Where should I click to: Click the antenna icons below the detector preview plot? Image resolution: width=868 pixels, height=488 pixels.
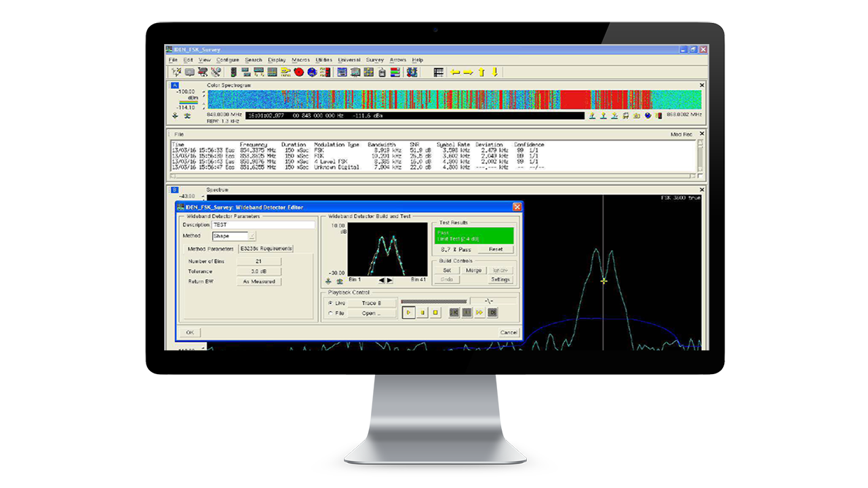point(332,280)
